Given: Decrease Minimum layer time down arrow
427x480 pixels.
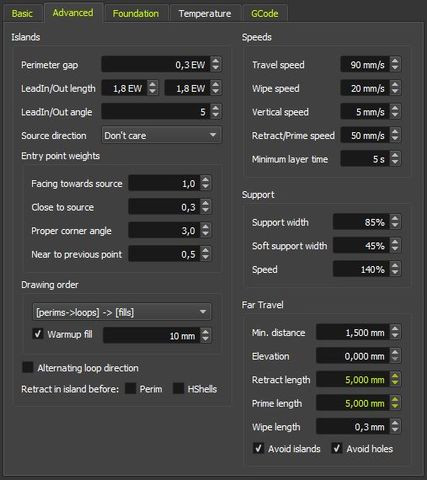Looking at the screenshot, I should point(395,162).
